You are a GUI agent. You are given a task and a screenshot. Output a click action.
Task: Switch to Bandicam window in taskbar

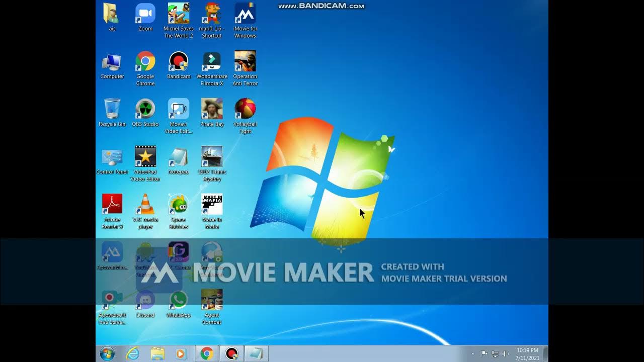point(231,353)
